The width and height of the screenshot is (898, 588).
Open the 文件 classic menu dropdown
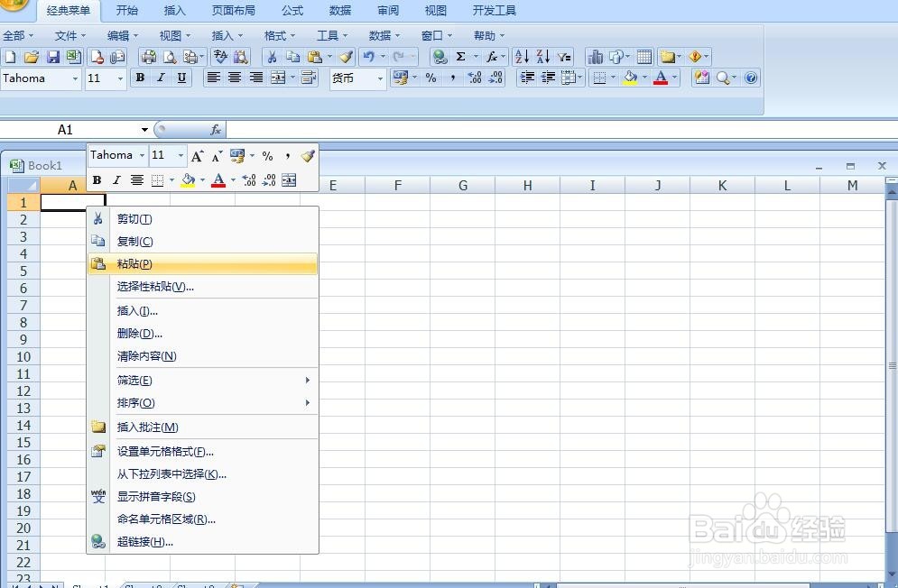point(69,36)
